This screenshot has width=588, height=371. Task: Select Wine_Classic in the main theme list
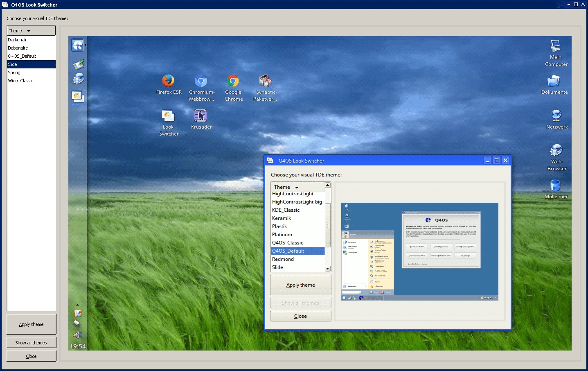click(x=31, y=81)
